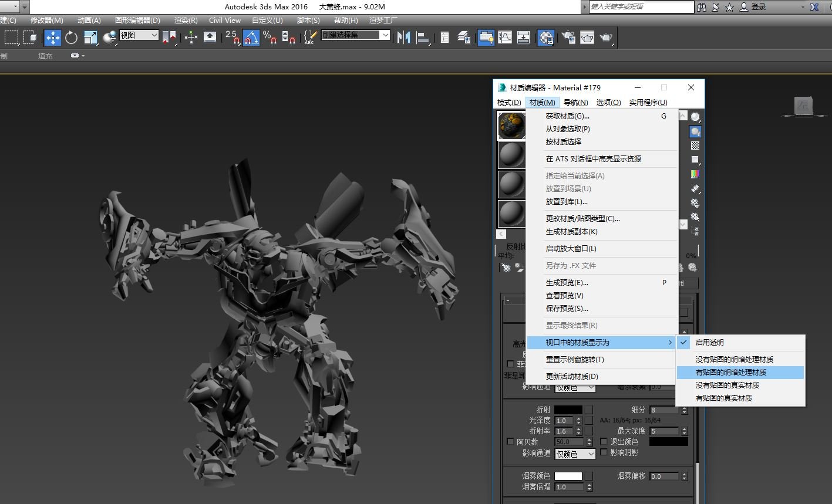Toggle the 2.5D Snaps magnet icon
The width and height of the screenshot is (832, 504).
click(x=233, y=38)
